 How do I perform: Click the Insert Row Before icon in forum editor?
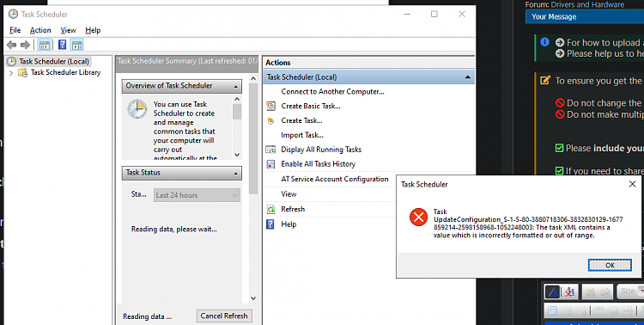599,310
